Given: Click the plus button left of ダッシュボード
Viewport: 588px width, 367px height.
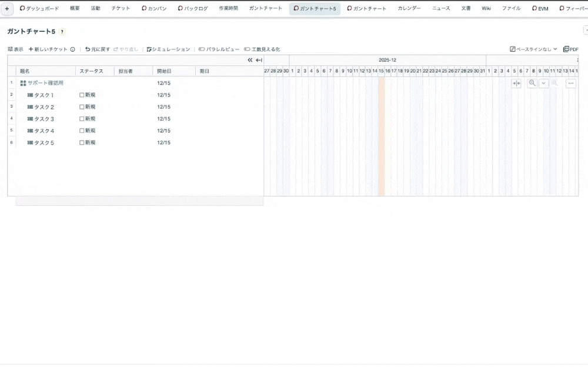Looking at the screenshot, I should click(7, 9).
